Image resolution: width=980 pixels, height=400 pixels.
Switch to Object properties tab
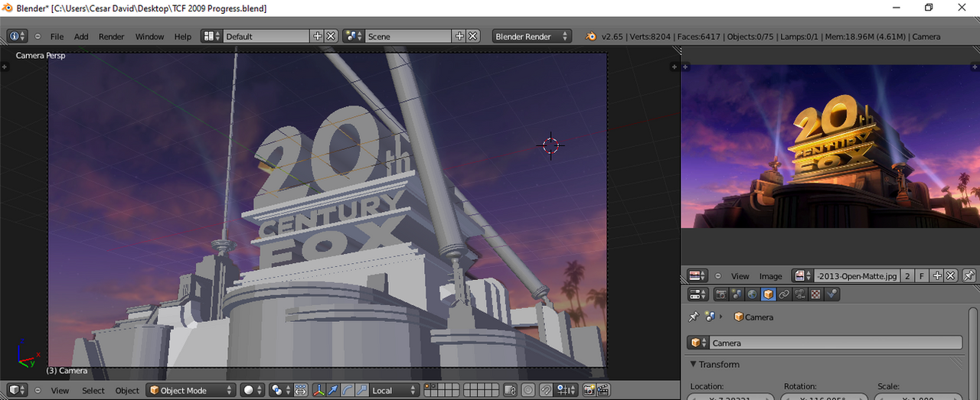click(769, 294)
